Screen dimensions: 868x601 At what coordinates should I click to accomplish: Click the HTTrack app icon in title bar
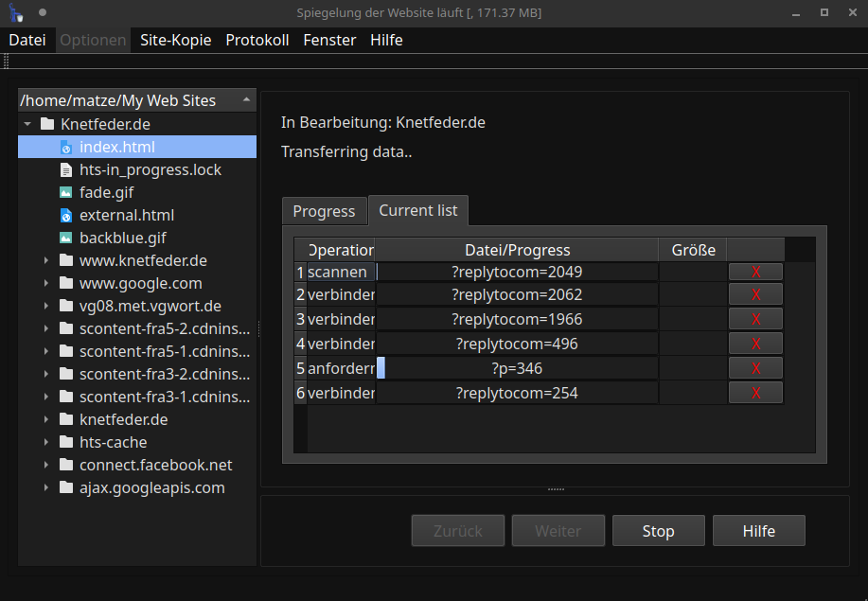click(16, 13)
